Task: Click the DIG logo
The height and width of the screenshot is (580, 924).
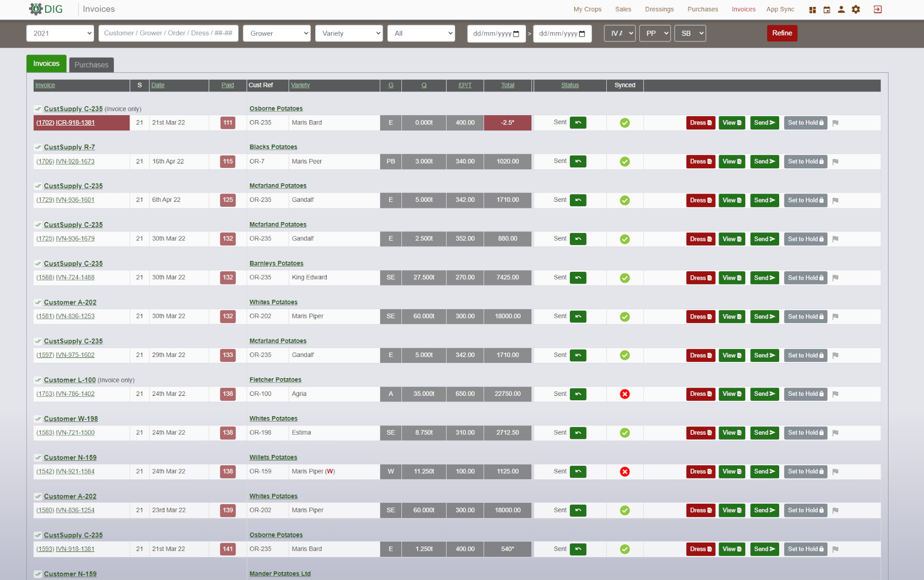Action: click(x=46, y=9)
